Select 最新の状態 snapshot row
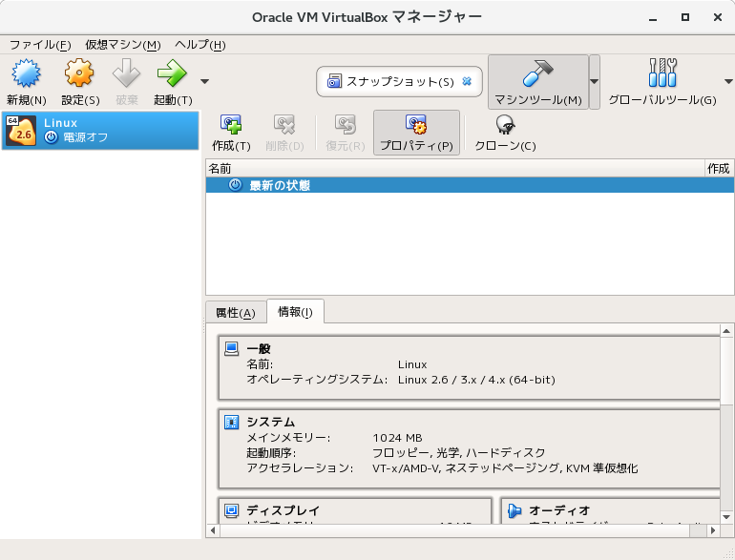 tap(470, 185)
